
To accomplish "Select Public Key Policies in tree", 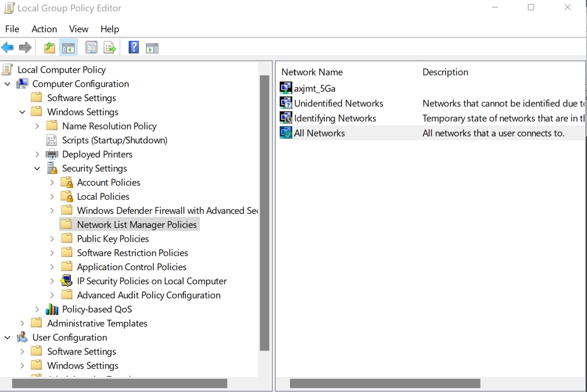I will click(x=113, y=239).
